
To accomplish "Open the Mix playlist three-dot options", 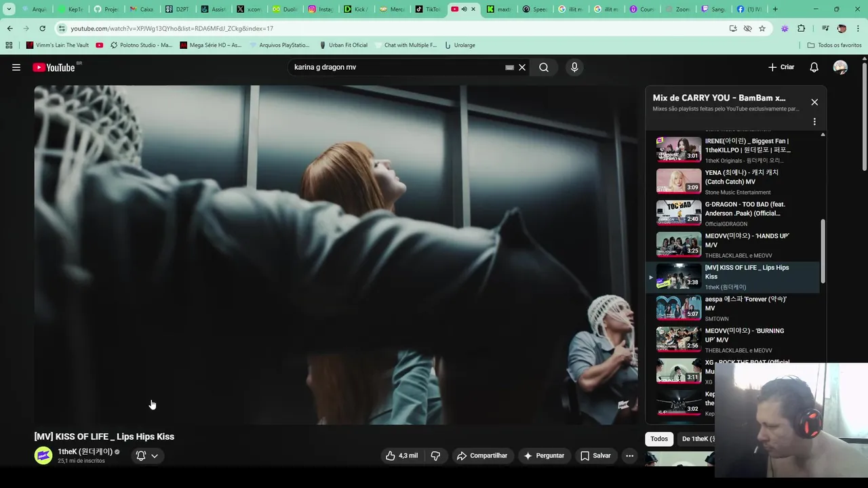I will (x=814, y=122).
